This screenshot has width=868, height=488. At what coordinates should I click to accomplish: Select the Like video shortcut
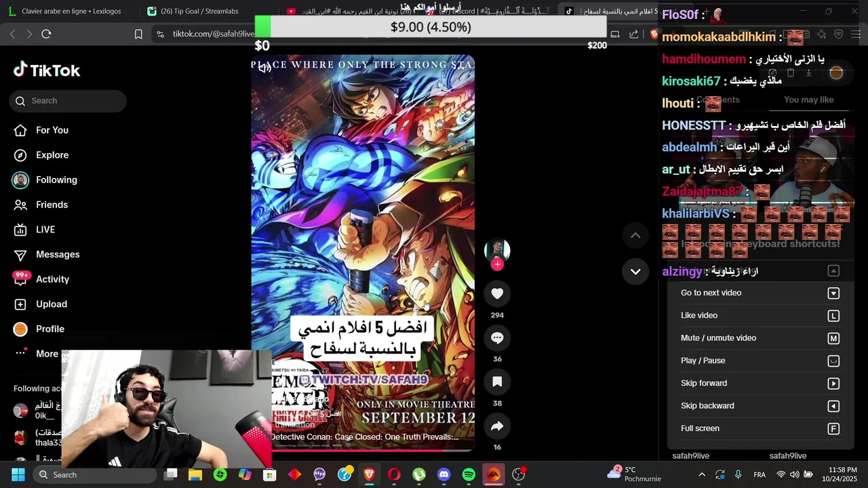pos(760,315)
